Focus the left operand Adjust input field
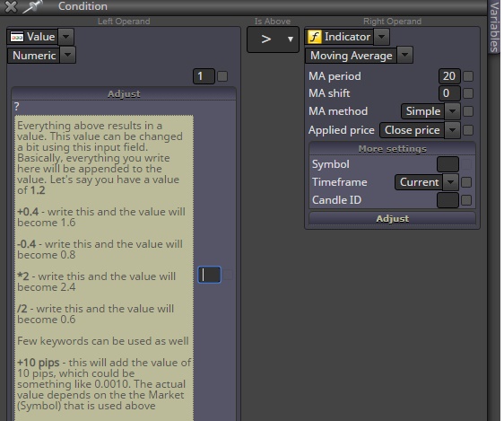504x421 pixels. pos(209,275)
